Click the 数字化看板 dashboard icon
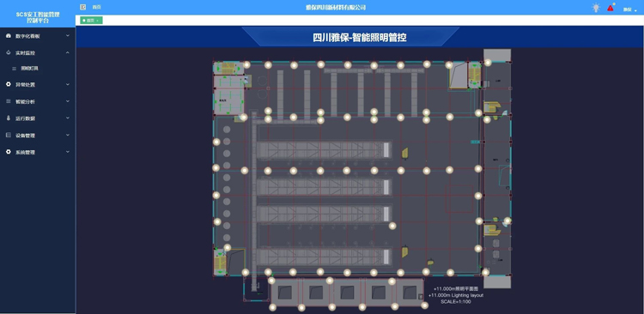This screenshot has width=644, height=314. pyautogui.click(x=9, y=36)
